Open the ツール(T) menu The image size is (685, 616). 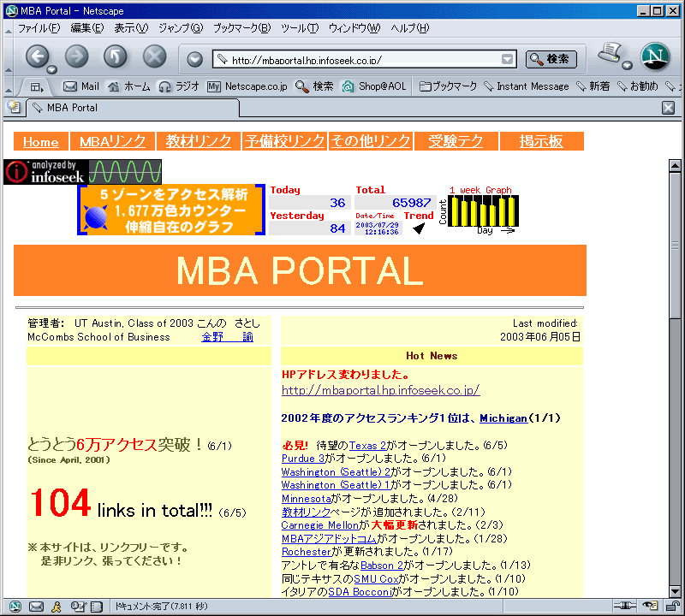click(x=300, y=28)
